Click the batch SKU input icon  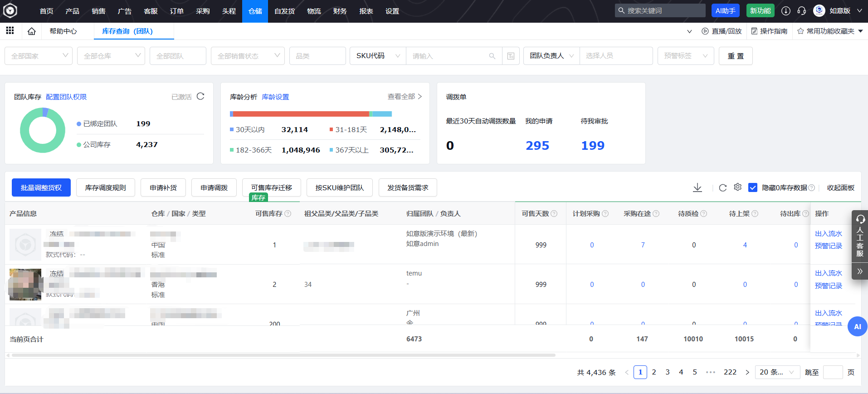point(511,56)
